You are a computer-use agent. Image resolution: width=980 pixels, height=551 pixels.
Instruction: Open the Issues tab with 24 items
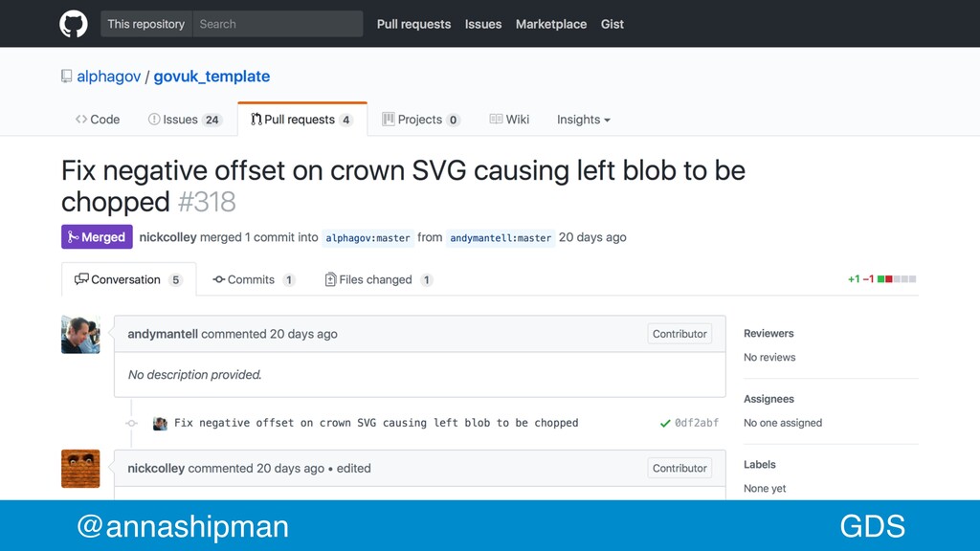[x=185, y=120]
